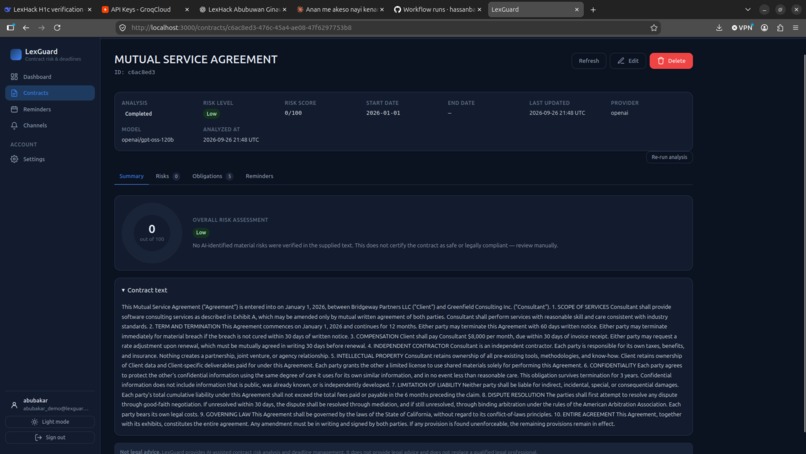Click the LexGuard logo icon
806x454 pixels.
pyautogui.click(x=16, y=55)
